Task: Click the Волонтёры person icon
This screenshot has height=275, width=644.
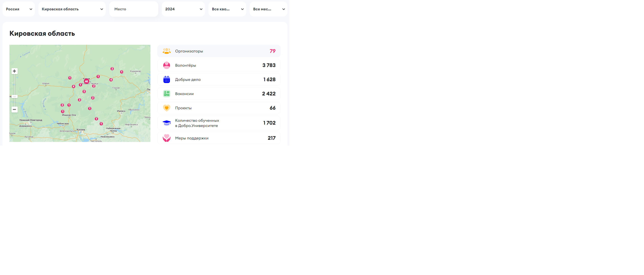Action: [x=167, y=65]
